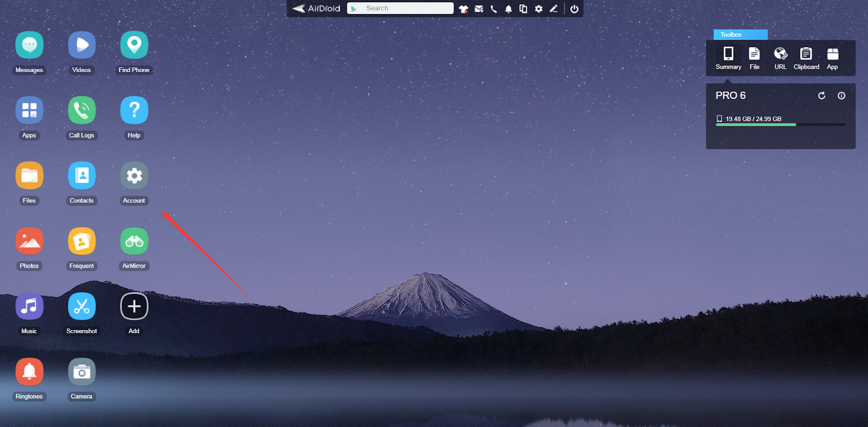
Task: Open Frequent contacts icon
Action: coord(82,241)
